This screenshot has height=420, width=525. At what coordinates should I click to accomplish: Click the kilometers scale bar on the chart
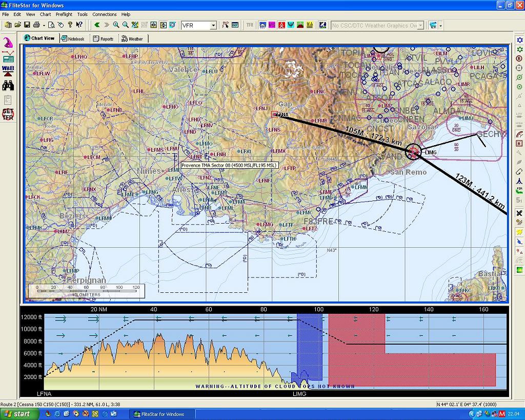coord(86,291)
